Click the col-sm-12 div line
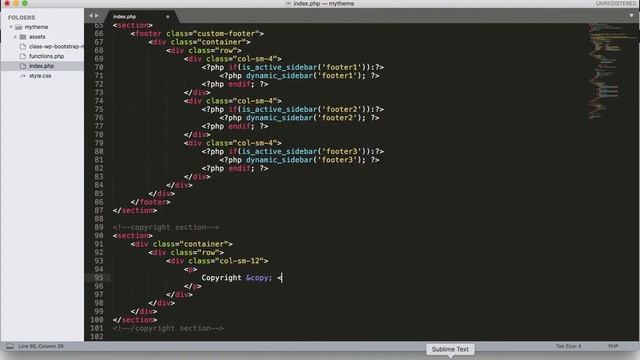This screenshot has height=360, width=640. click(217, 261)
